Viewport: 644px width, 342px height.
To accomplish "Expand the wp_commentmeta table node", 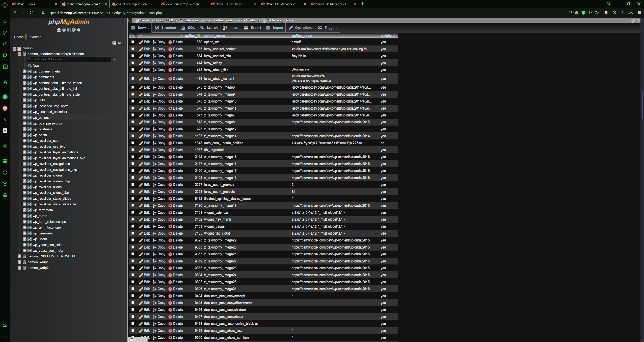I will click(24, 71).
